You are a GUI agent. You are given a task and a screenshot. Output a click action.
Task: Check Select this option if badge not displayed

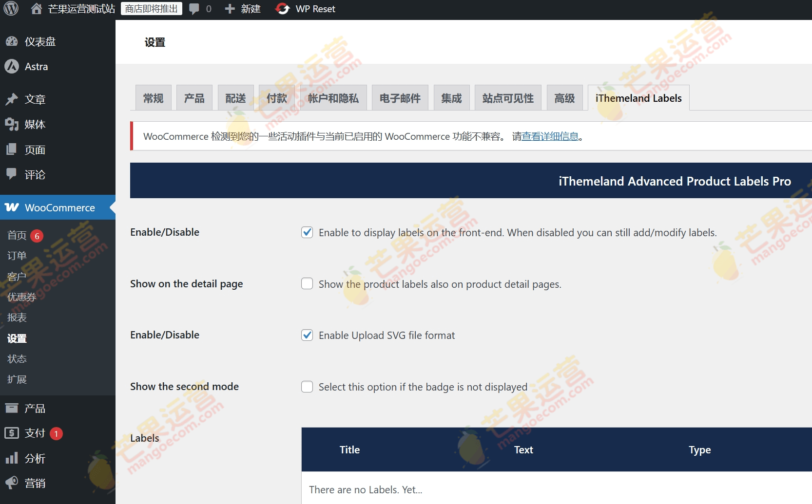[x=307, y=387]
